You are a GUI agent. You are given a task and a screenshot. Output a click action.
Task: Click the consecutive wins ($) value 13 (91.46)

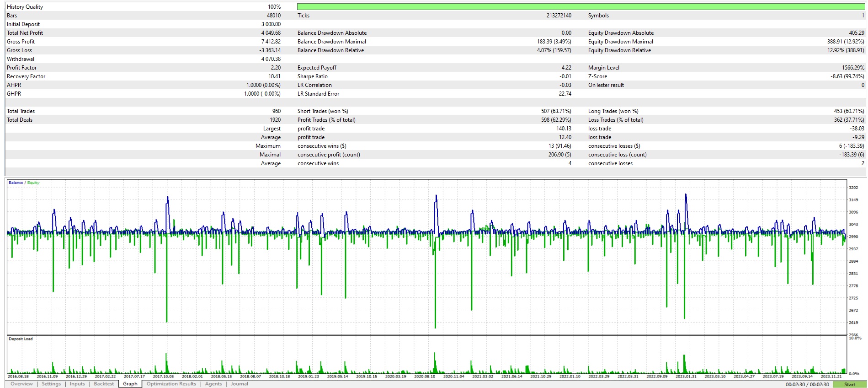click(559, 146)
